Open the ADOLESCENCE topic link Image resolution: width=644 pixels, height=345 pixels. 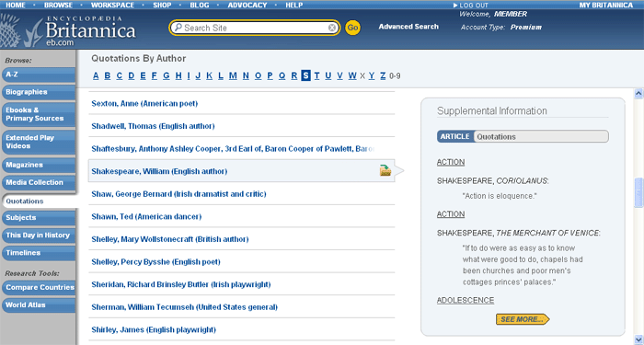coord(466,300)
